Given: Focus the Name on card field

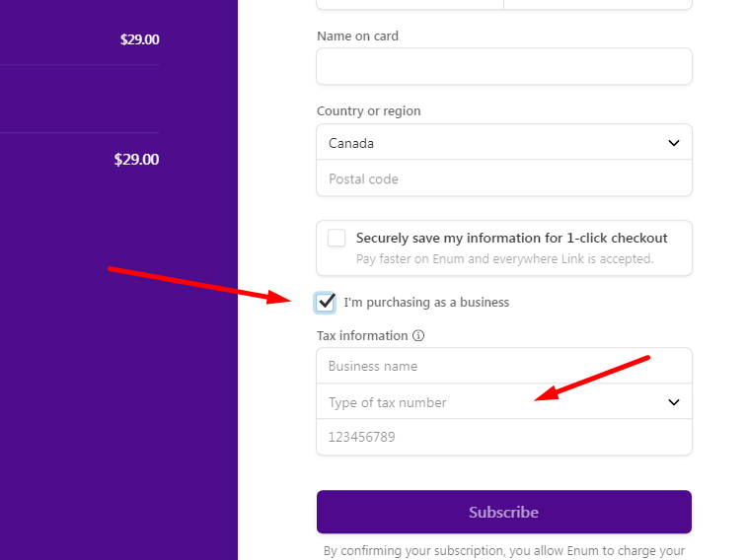Looking at the screenshot, I should (x=504, y=66).
